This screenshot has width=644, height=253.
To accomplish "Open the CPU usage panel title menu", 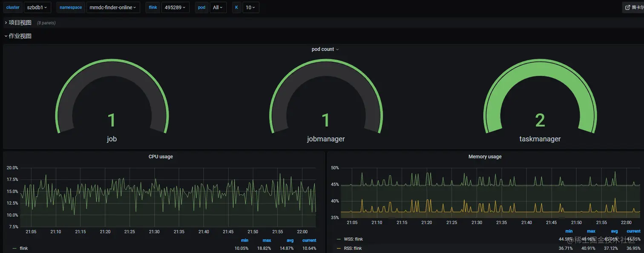I will click(x=161, y=157).
